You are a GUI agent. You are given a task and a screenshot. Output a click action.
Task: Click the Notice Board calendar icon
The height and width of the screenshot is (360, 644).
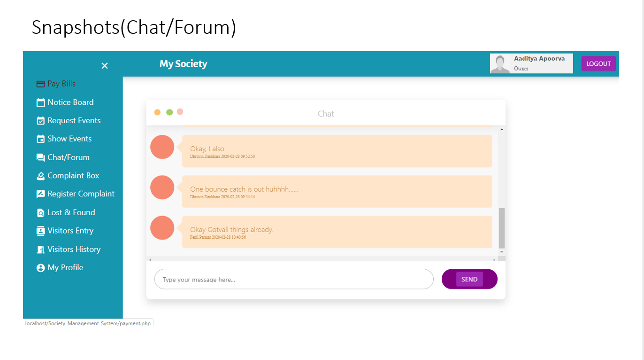[40, 102]
